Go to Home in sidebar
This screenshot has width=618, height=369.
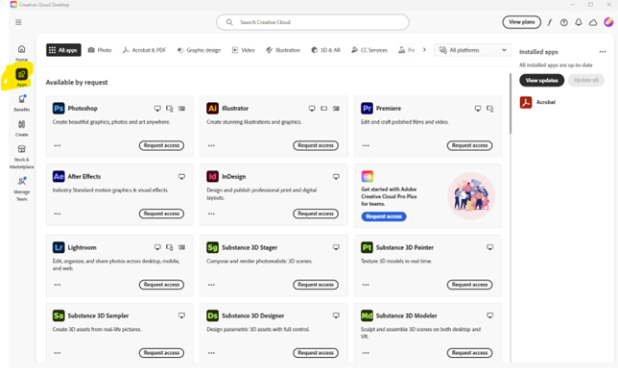[x=22, y=52]
